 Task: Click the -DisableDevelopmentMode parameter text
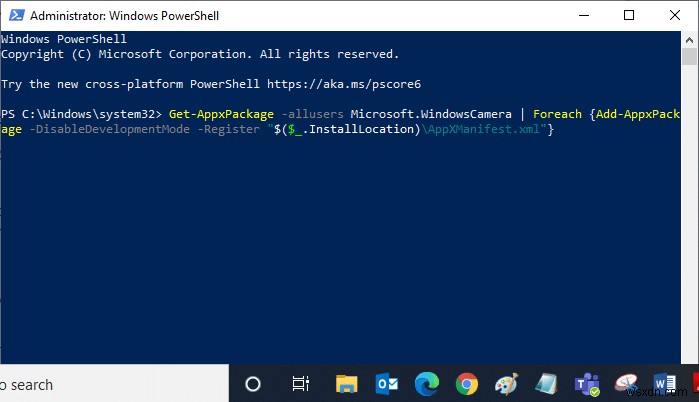(110, 129)
